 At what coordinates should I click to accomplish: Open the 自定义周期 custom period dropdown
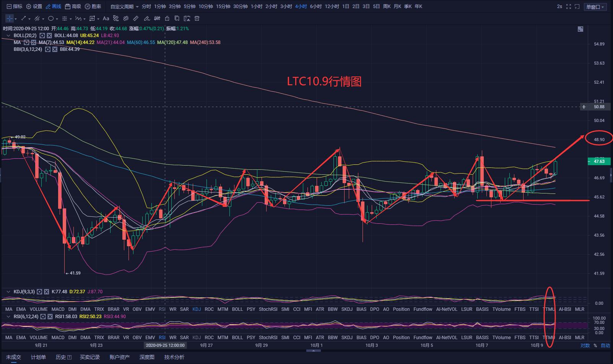coord(125,6)
